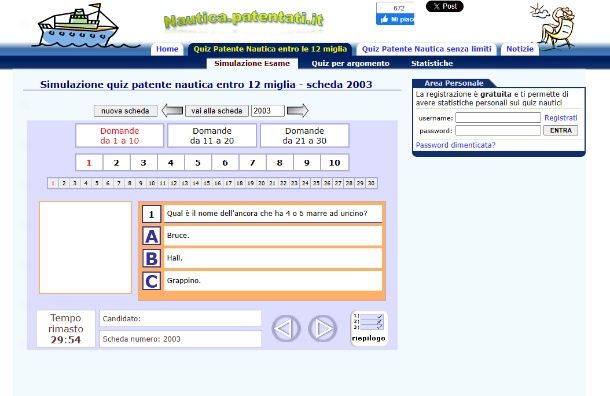
Task: Go to next scheda with right arrow
Action: (x=297, y=111)
